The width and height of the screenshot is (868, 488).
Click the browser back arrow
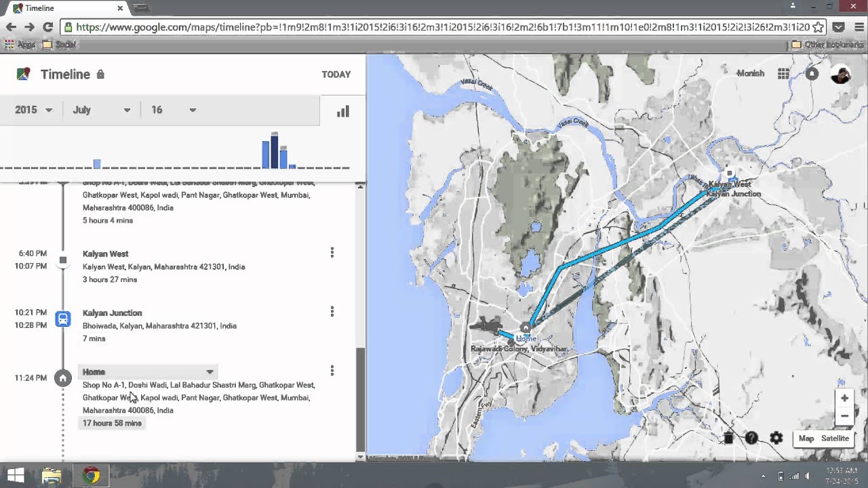tap(11, 27)
